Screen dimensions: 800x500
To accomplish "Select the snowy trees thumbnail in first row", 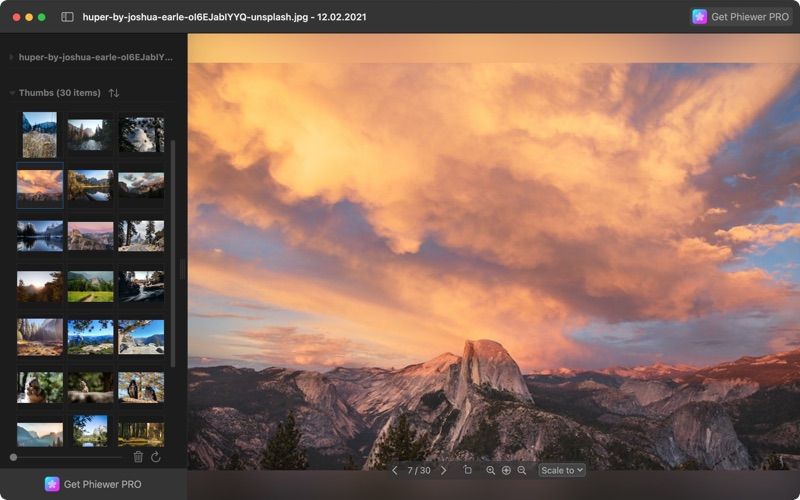I will click(141, 135).
